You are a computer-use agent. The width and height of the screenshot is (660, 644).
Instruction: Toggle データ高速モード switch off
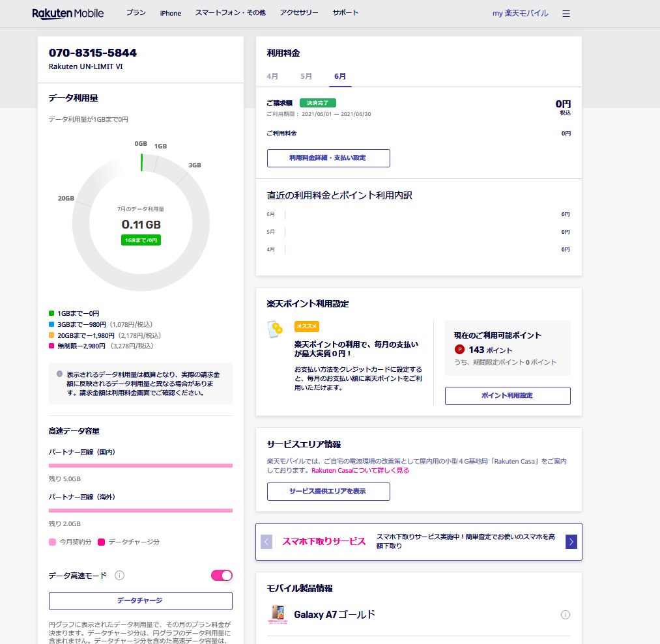click(222, 575)
